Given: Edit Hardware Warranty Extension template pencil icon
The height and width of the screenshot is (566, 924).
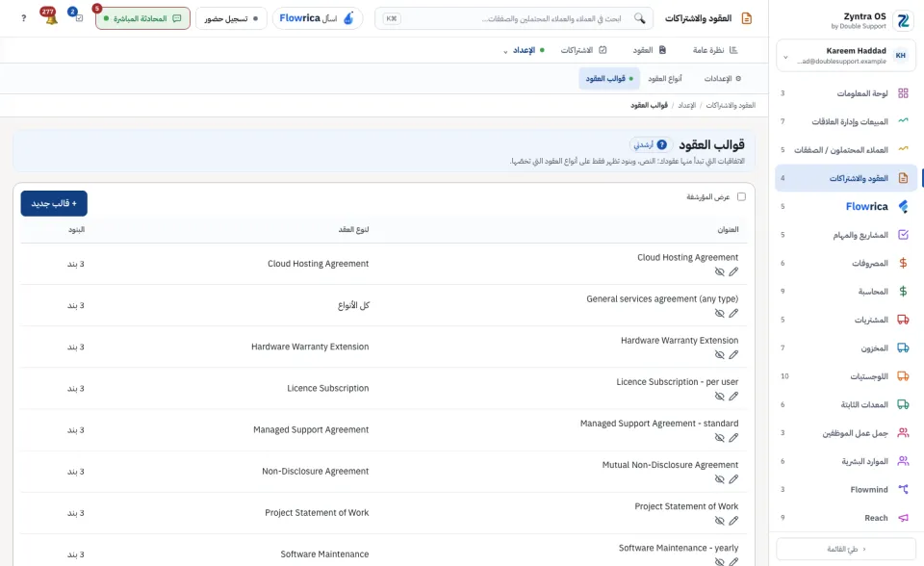Looking at the screenshot, I should pos(733,355).
